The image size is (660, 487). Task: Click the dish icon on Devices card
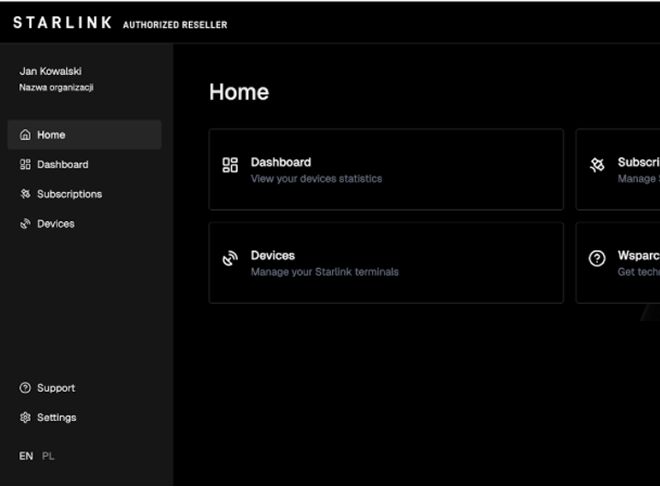[x=230, y=258]
